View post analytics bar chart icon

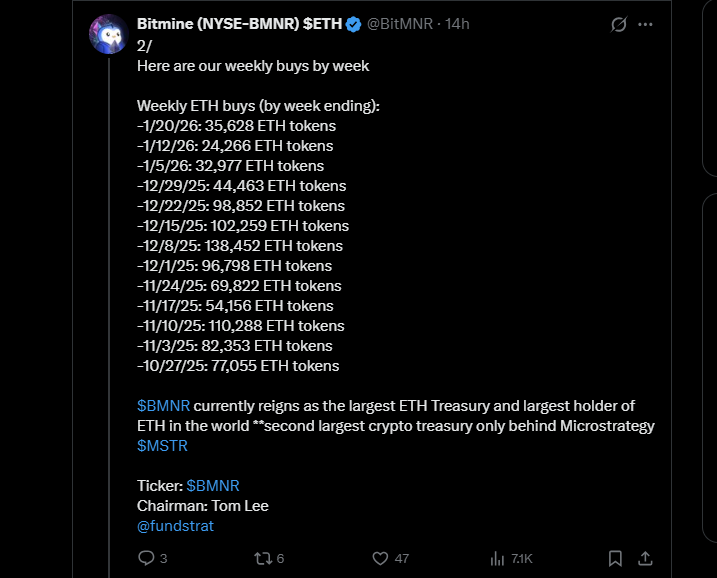(497, 557)
